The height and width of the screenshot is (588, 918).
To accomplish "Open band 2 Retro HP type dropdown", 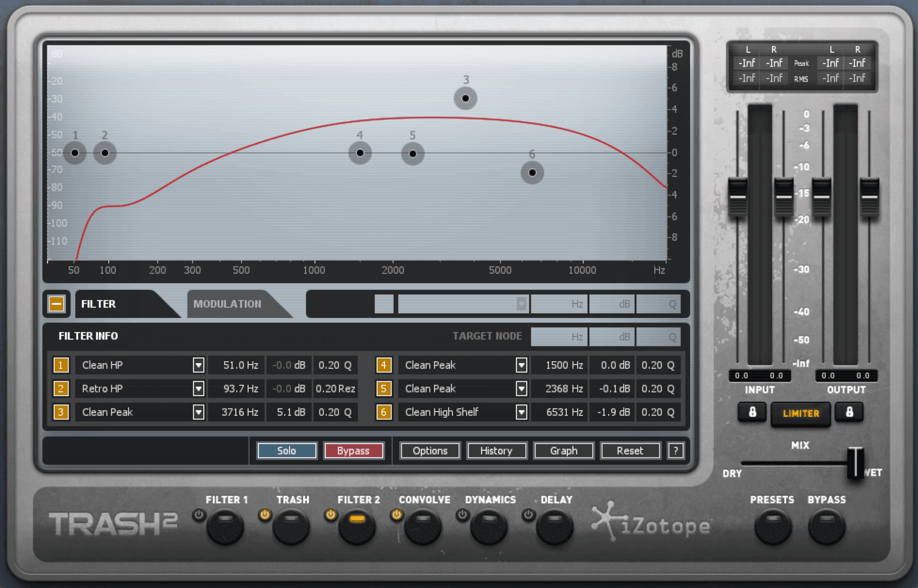I will (x=199, y=389).
